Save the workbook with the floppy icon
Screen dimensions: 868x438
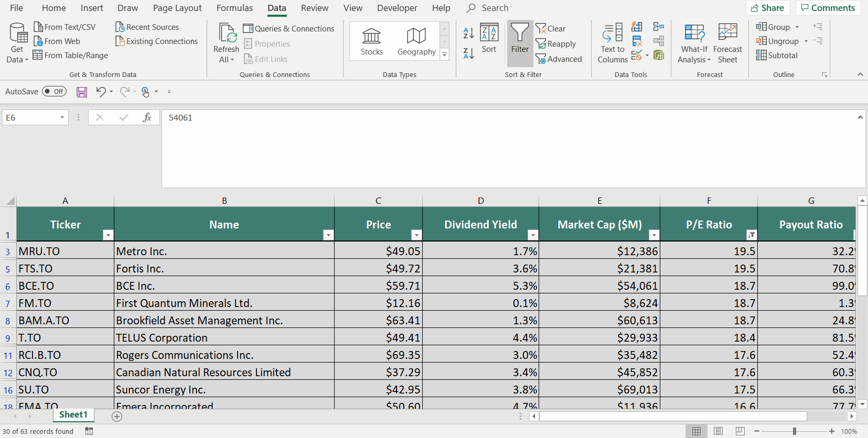point(82,92)
